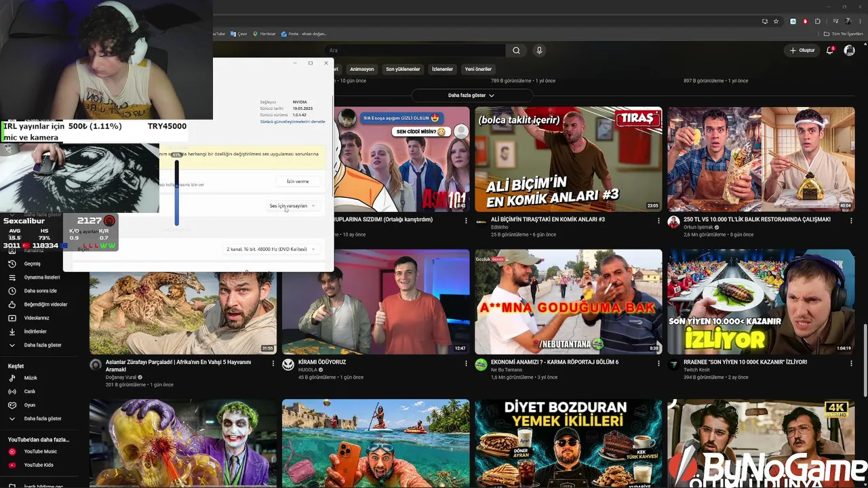Open Doğanay Vural channel name
868x488 pixels.
(x=122, y=377)
